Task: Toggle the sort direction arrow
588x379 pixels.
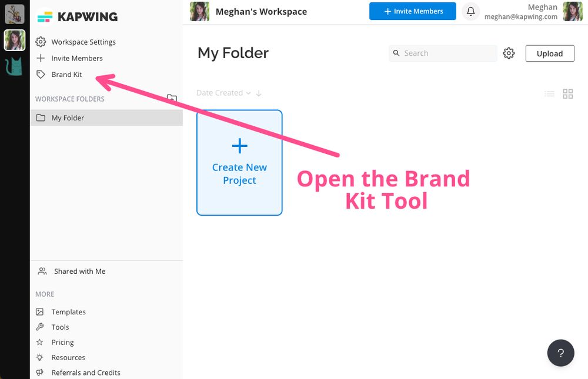Action: (259, 93)
